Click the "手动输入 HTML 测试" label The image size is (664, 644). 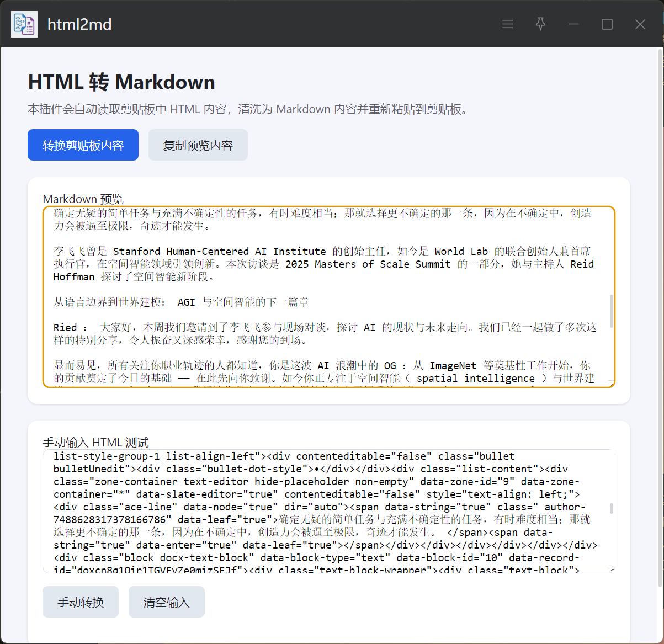(95, 442)
